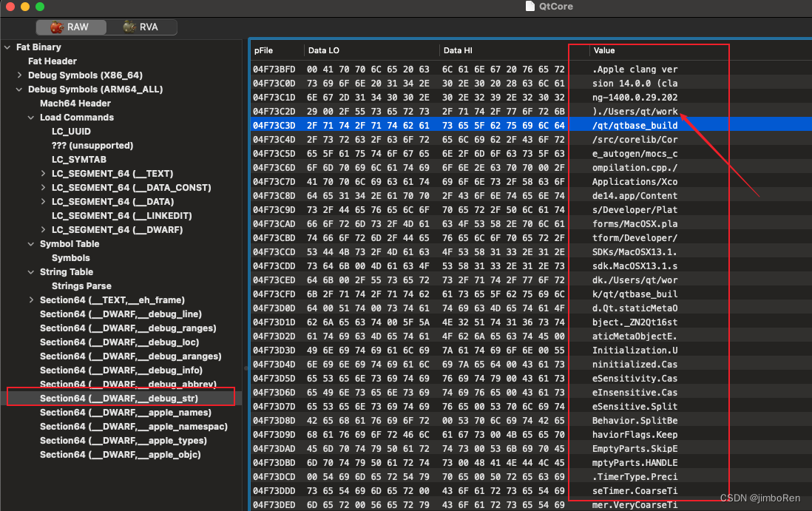The height and width of the screenshot is (511, 812).
Task: Expand LC_SEGMENT_64 (__TEXT) node
Action: coord(43,173)
